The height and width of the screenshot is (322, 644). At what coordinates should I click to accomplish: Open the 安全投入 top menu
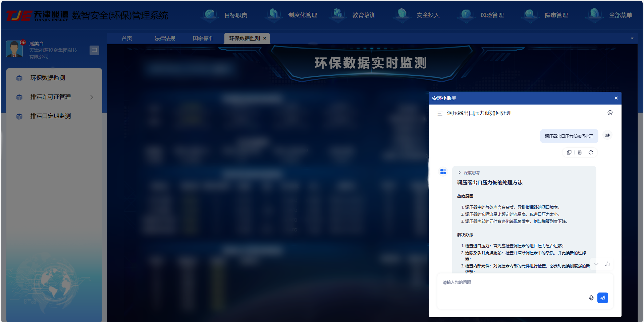pyautogui.click(x=428, y=15)
